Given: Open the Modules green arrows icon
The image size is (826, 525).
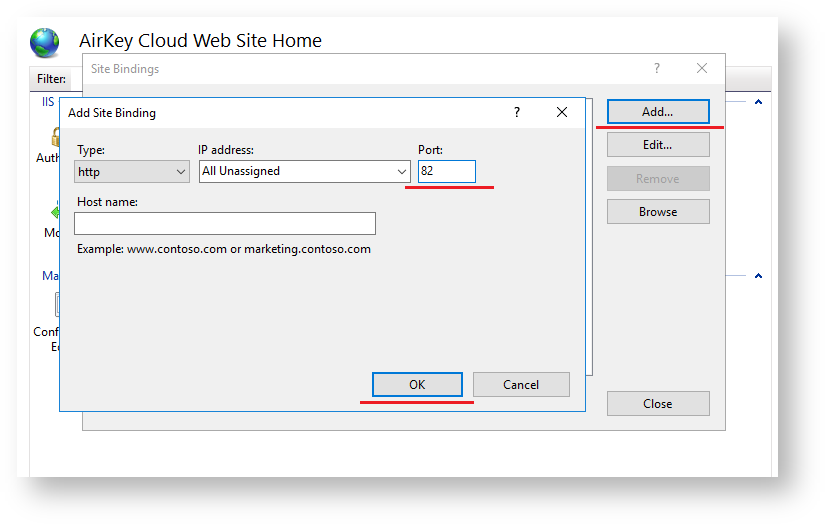Looking at the screenshot, I should [x=54, y=211].
